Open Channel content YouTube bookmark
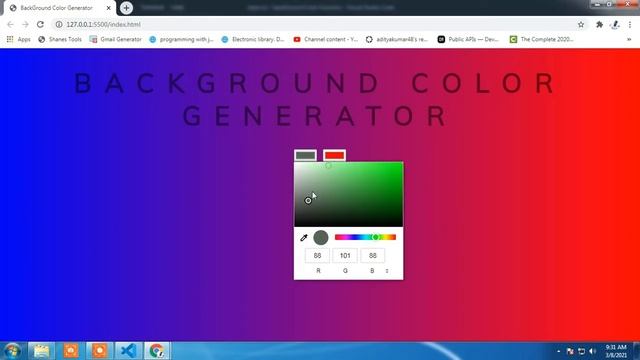The image size is (640, 360). point(325,39)
